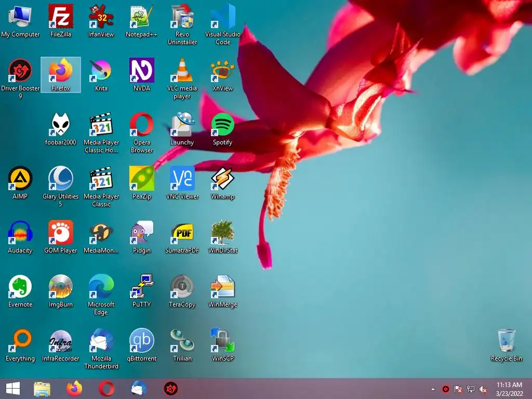
Task: Click the Media Player Classic Home Cinema icon
Action: (x=101, y=132)
